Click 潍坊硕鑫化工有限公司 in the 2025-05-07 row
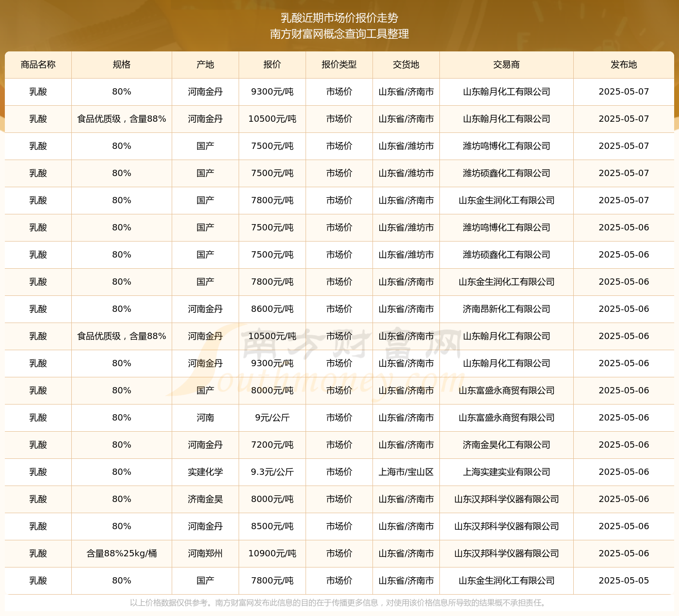Viewport: 679px width, 616px height. point(506,173)
